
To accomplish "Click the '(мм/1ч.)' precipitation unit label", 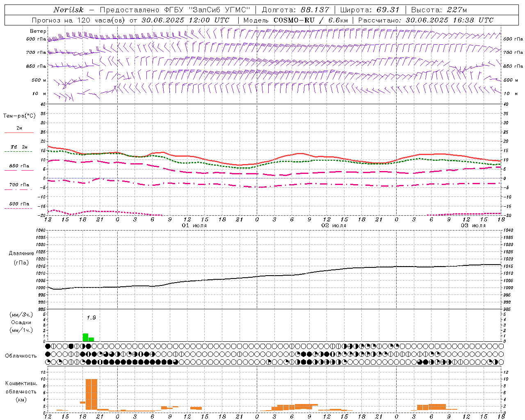I will point(21,330).
